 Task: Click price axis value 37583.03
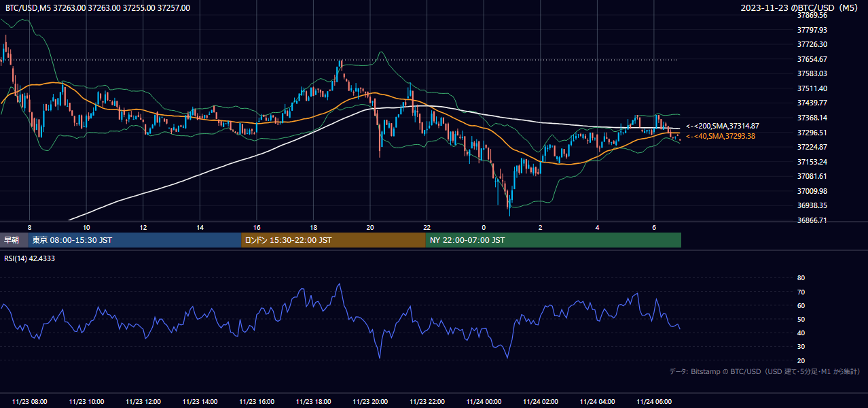(812, 73)
